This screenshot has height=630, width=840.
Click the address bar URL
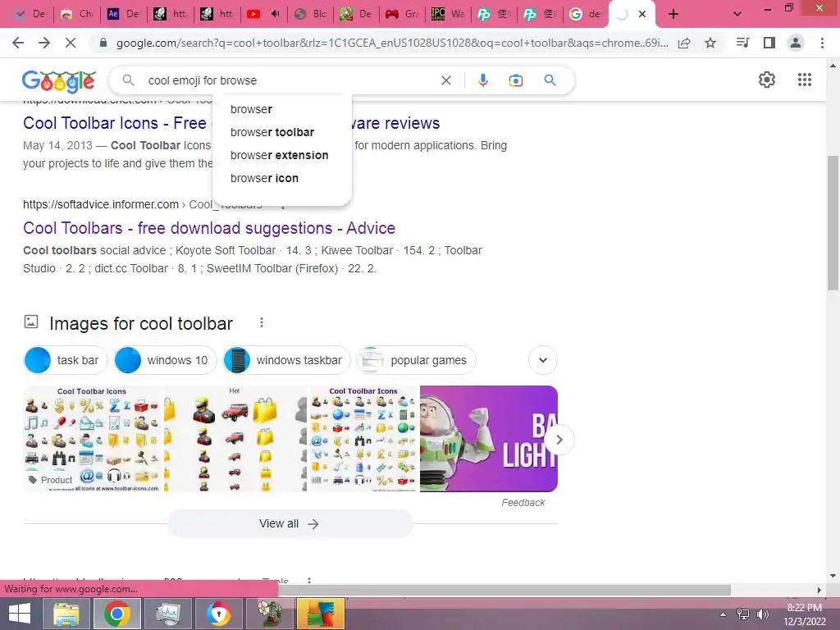[x=392, y=43]
